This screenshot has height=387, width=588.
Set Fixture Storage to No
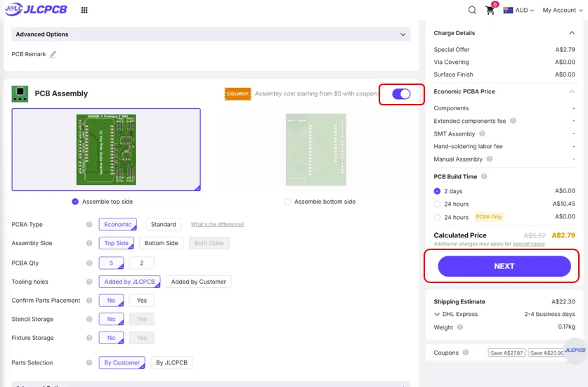coord(112,338)
